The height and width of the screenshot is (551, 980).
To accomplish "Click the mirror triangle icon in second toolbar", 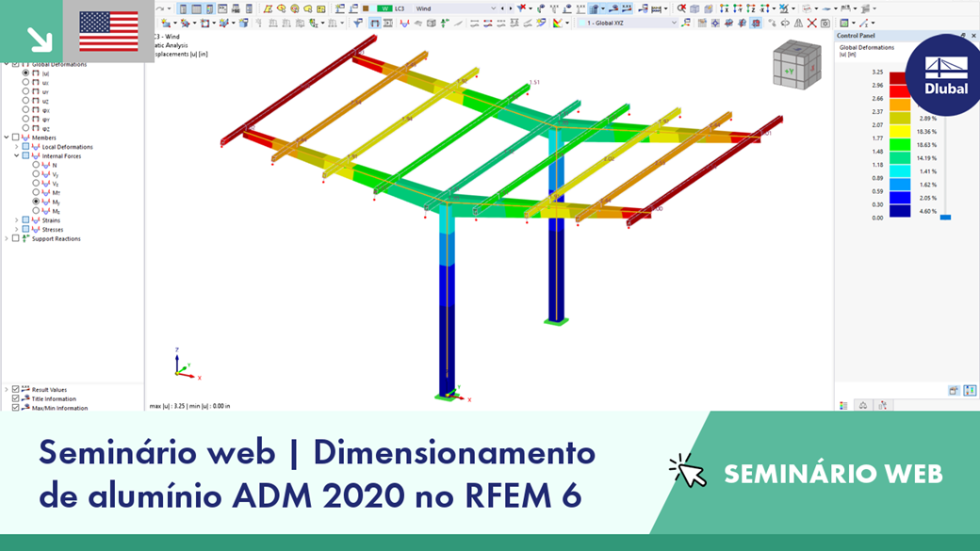I will pyautogui.click(x=798, y=24).
